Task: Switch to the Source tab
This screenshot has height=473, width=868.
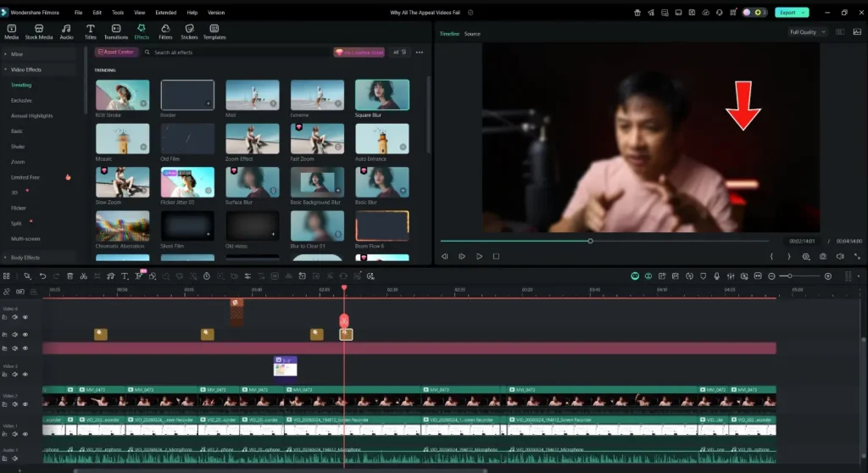Action: point(472,34)
